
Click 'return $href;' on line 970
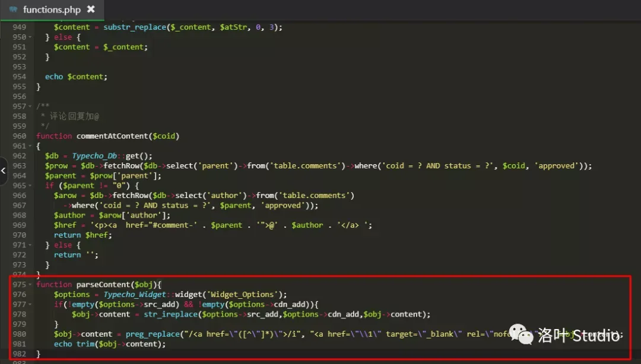pos(83,235)
